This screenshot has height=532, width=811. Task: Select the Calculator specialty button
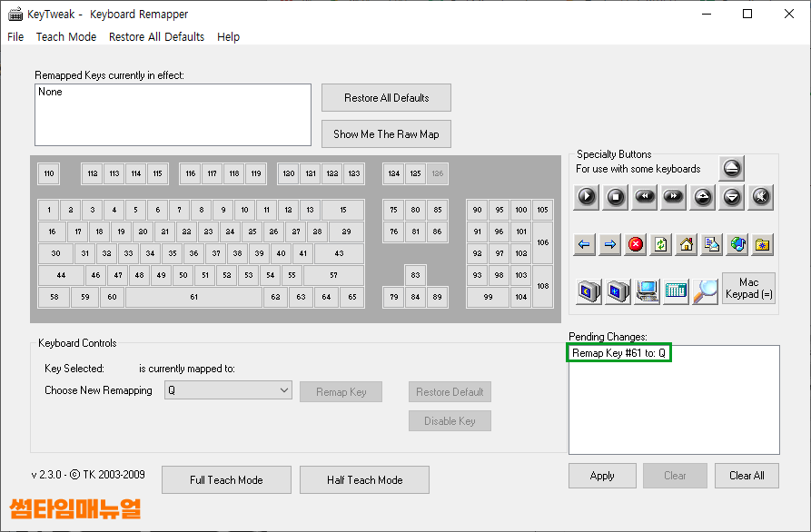(676, 291)
